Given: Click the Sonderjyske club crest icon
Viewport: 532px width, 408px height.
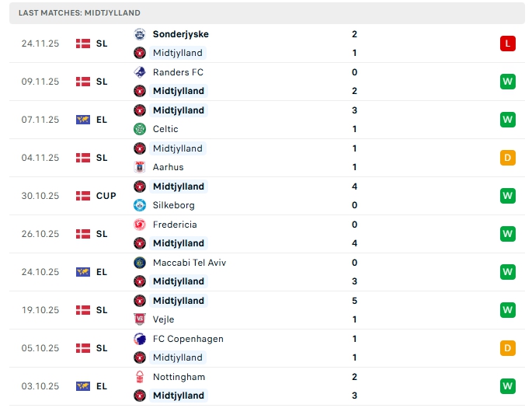Looking at the screenshot, I should 140,34.
